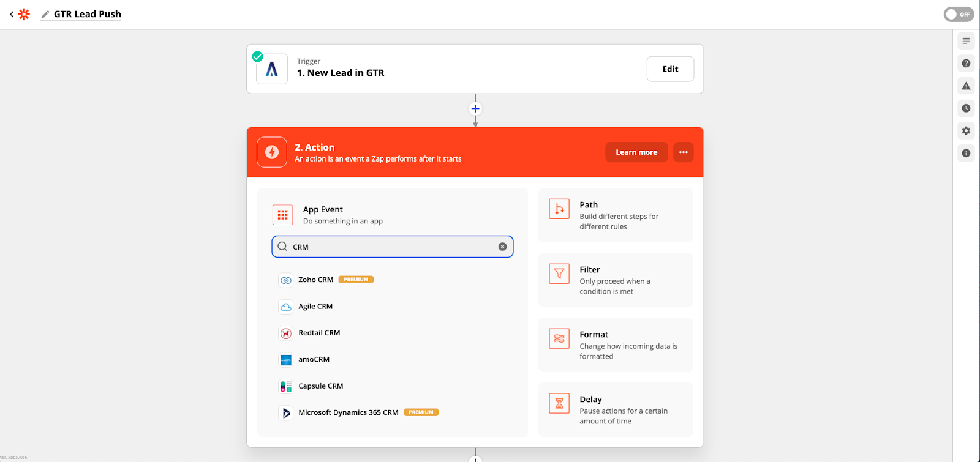Click the Capsule CRM icon

[286, 386]
